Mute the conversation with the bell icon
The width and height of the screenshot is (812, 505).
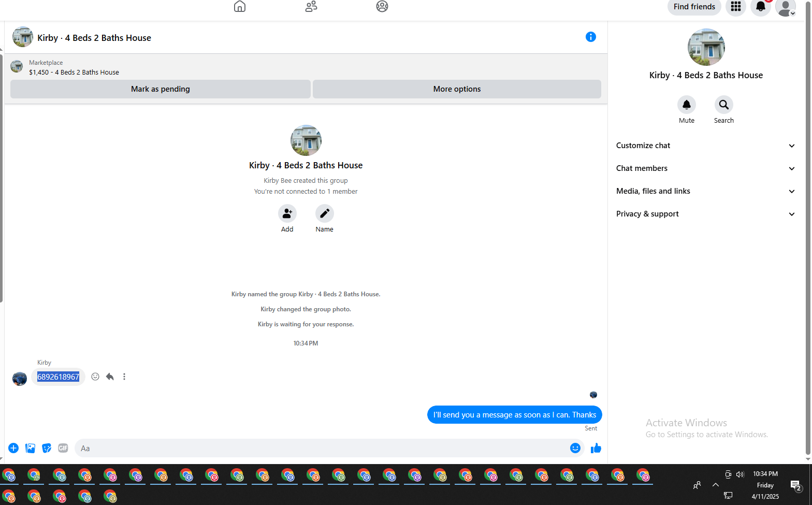coord(687,105)
